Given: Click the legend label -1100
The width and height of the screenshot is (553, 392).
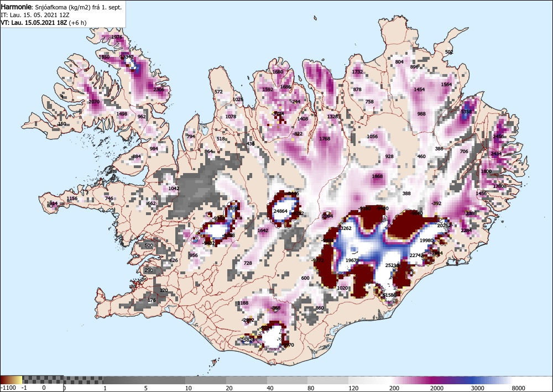Looking at the screenshot, I should coord(8,388).
